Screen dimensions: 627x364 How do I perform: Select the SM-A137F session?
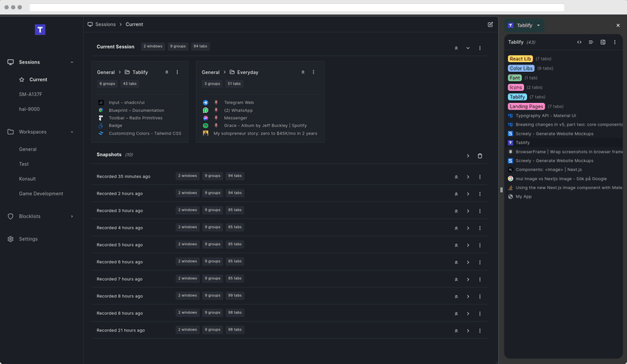coord(30,95)
